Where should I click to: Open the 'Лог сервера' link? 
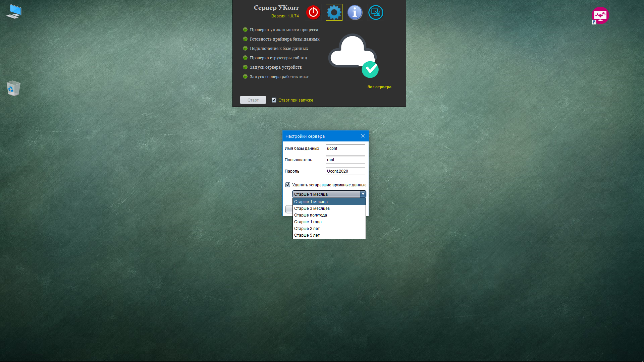pyautogui.click(x=379, y=87)
